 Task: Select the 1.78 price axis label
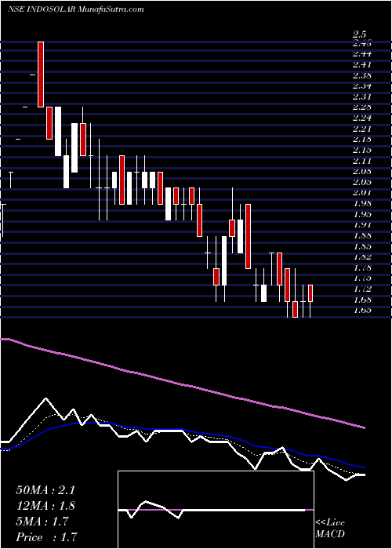click(362, 268)
